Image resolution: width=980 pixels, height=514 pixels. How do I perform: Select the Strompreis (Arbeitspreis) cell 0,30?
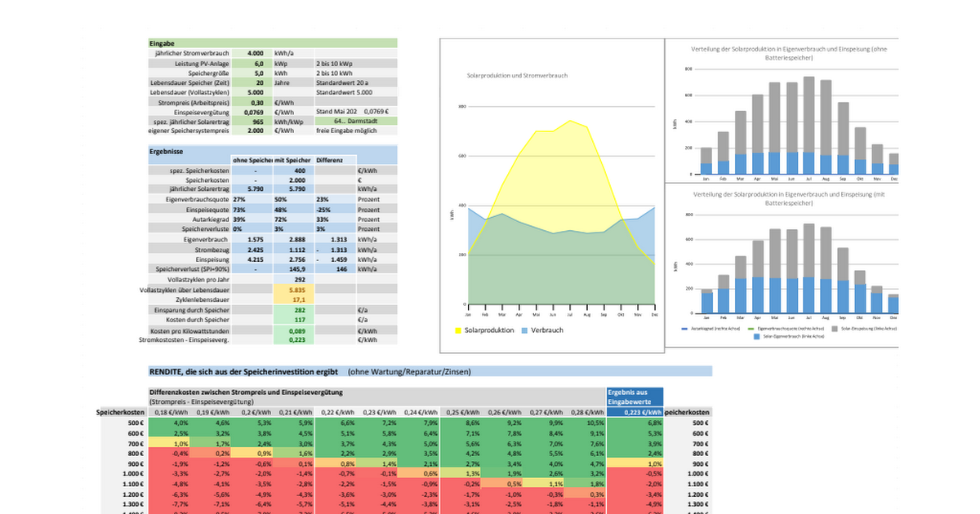253,102
